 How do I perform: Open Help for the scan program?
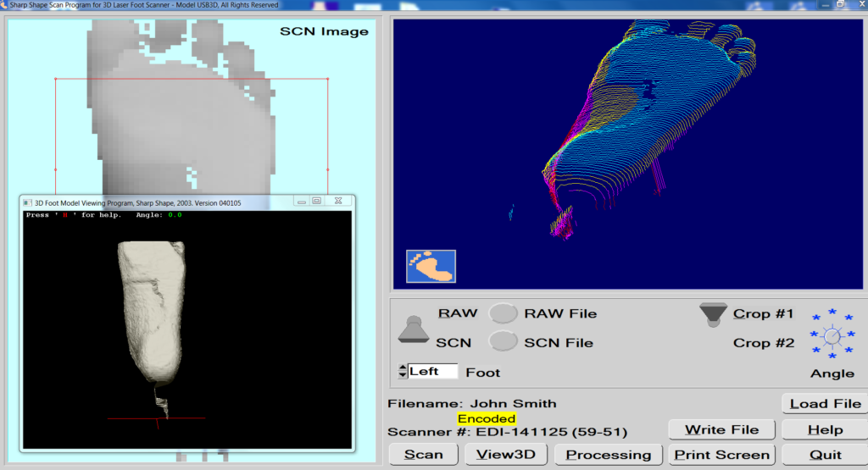tap(824, 429)
